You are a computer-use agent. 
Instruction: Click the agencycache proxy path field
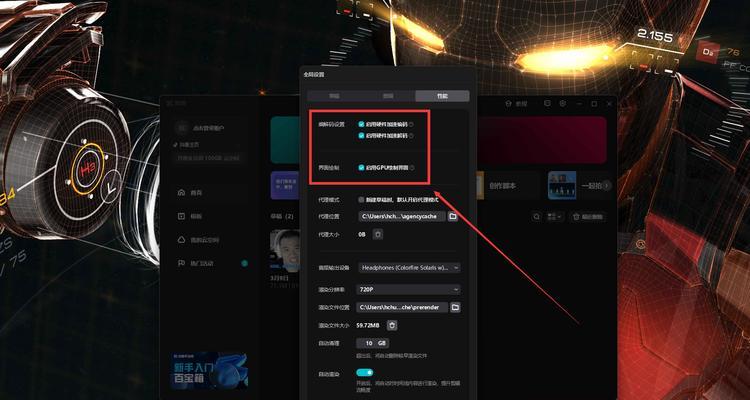401,216
